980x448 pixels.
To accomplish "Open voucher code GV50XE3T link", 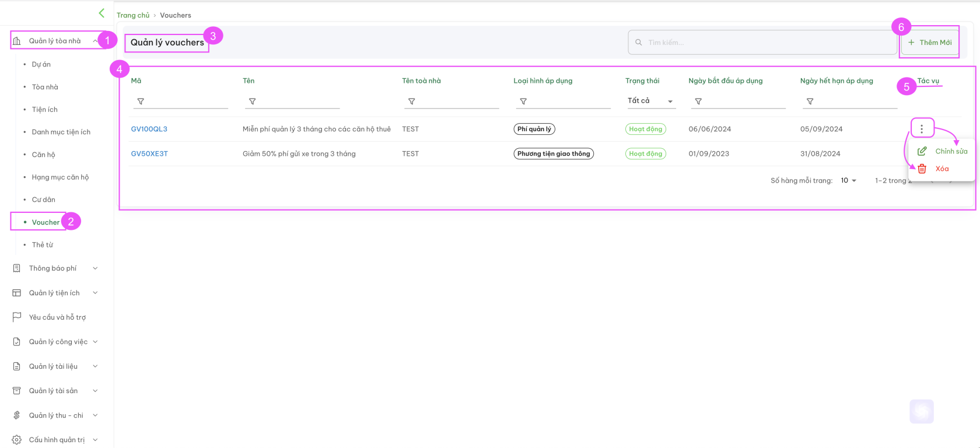I will point(149,154).
